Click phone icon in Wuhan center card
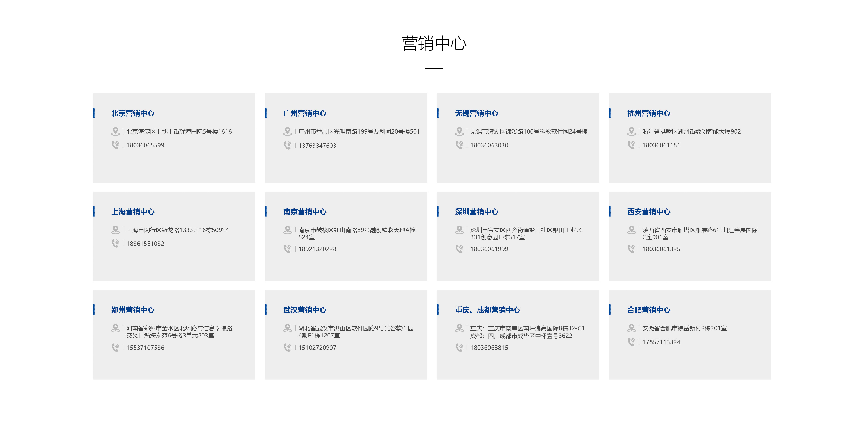This screenshot has height=424, width=868. (x=288, y=347)
